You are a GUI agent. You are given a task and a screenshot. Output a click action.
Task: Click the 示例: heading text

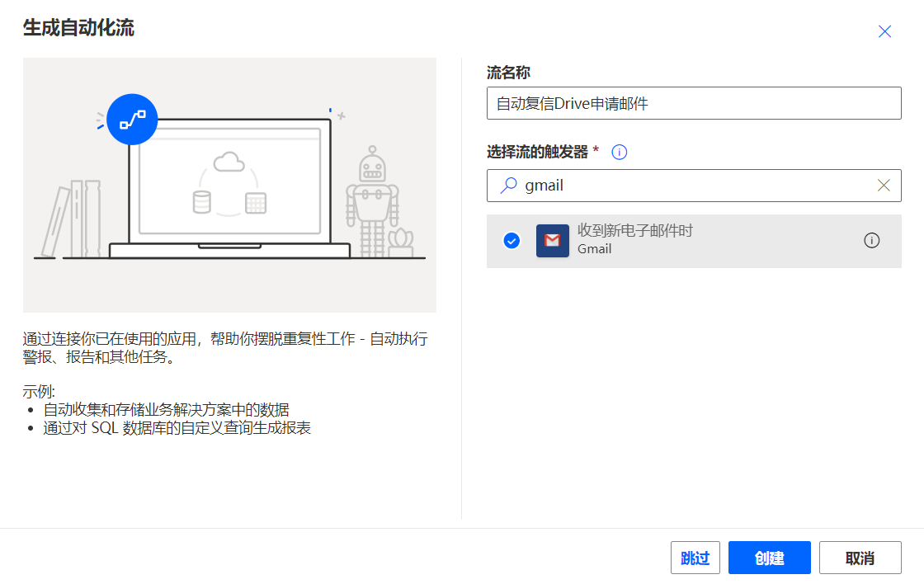[39, 391]
